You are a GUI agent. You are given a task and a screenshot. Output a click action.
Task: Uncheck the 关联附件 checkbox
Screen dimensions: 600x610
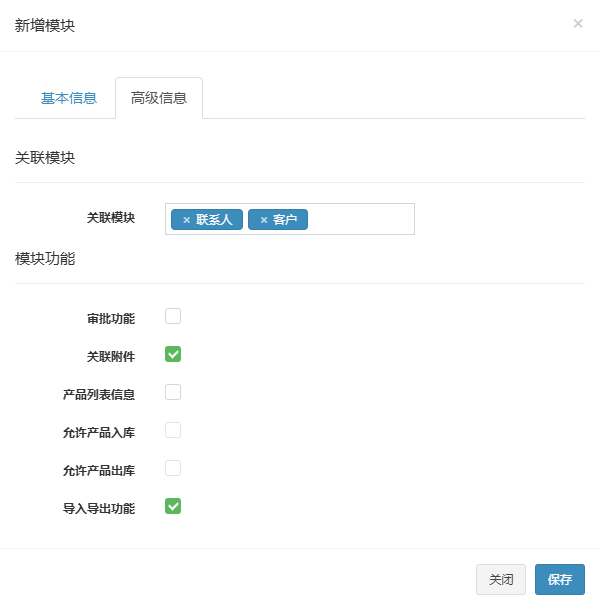pos(173,354)
